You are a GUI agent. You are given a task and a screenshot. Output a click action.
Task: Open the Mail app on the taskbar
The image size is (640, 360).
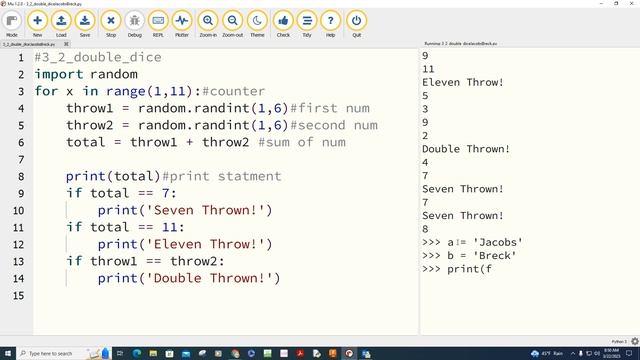[x=186, y=353]
